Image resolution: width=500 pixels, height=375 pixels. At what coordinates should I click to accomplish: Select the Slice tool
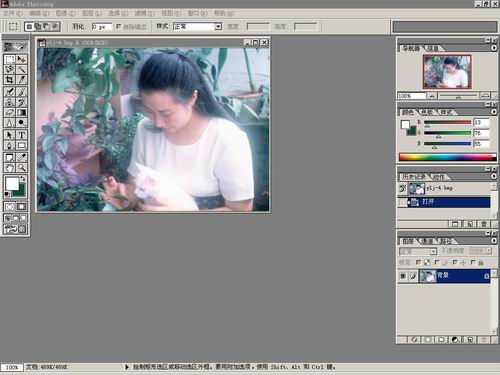[21, 80]
